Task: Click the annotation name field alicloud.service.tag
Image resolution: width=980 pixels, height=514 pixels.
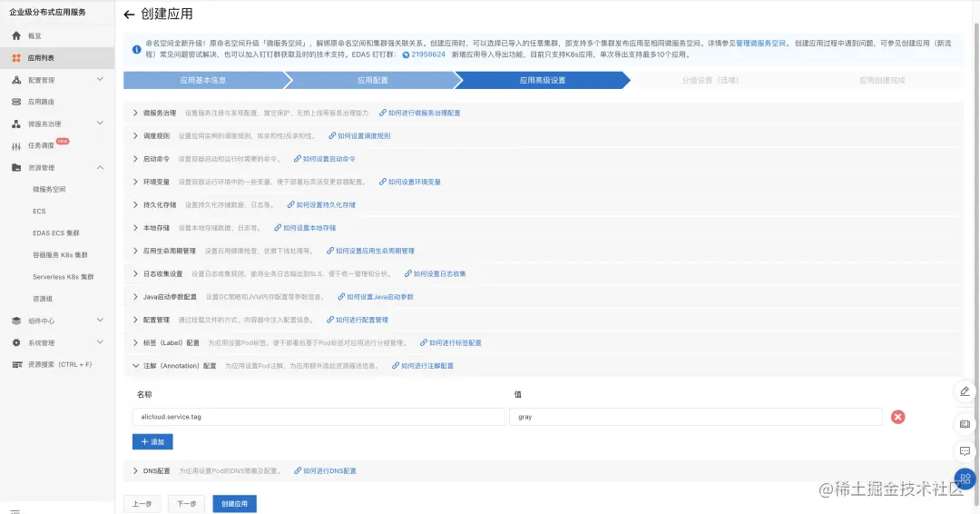Action: (x=318, y=417)
